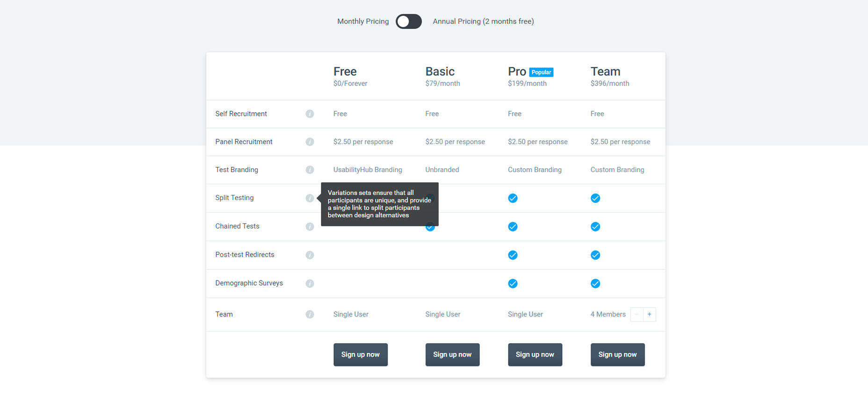Image resolution: width=868 pixels, height=395 pixels.
Task: Click the Popular badge next to Pro
Action: [541, 72]
